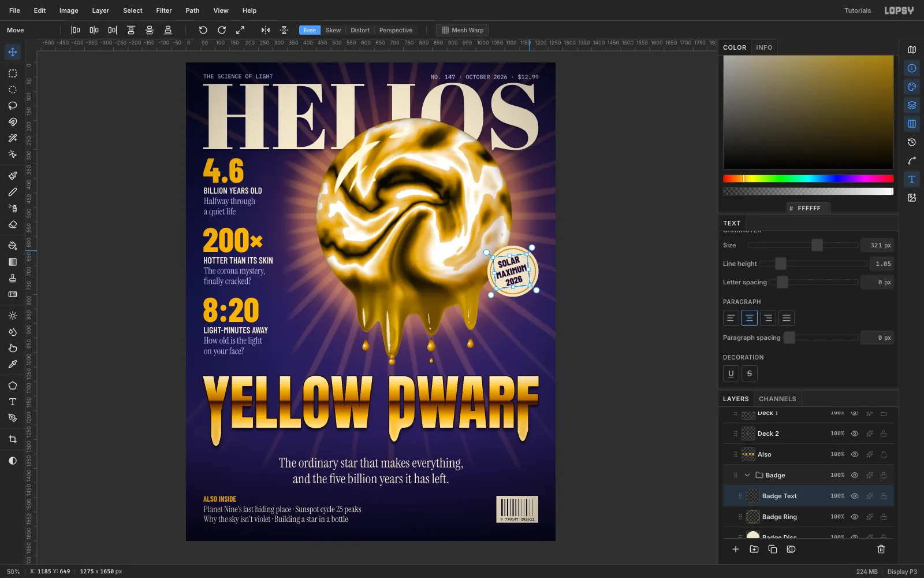This screenshot has height=578, width=924.
Task: Select the Move tool in toolbox
Action: pos(12,52)
